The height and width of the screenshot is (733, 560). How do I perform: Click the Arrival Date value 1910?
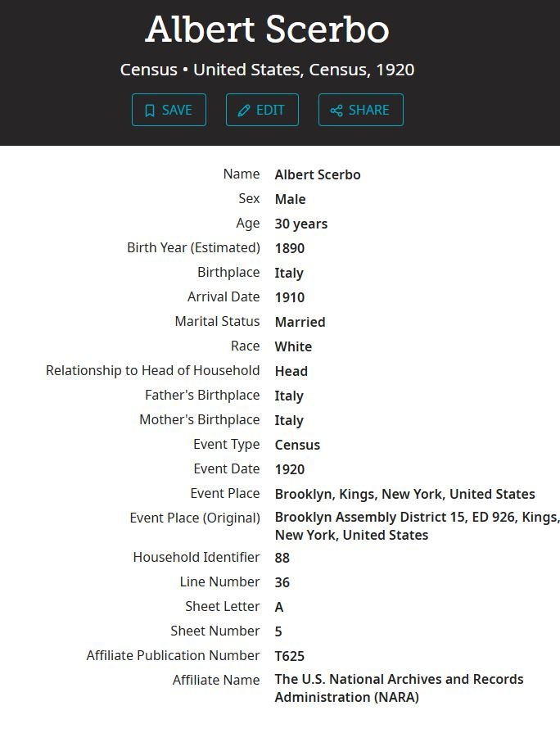pos(290,297)
